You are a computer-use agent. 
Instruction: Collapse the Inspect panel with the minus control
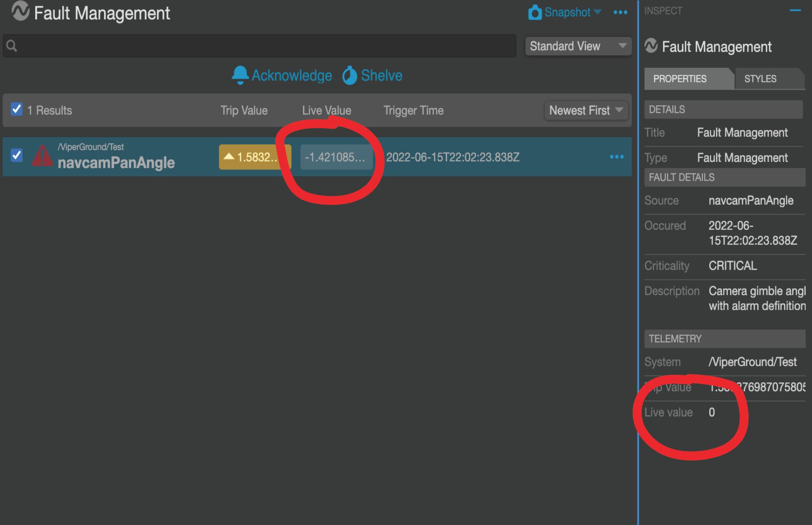[796, 11]
